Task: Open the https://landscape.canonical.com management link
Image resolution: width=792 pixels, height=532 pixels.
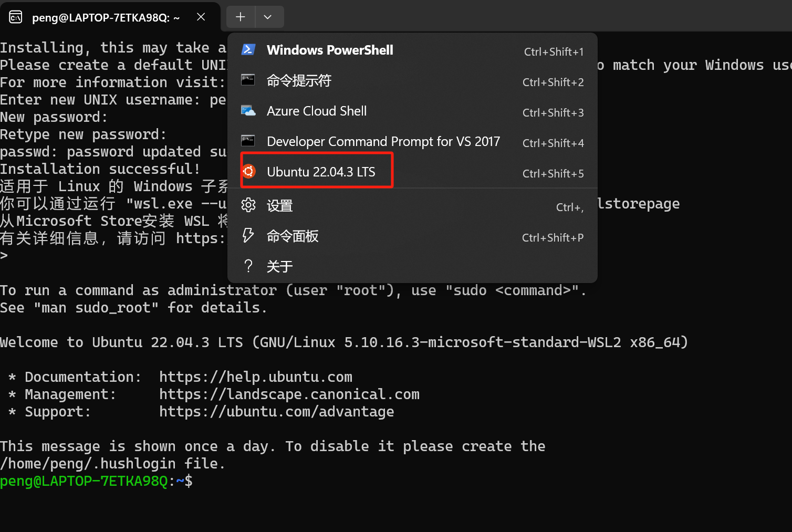Action: [x=289, y=394]
